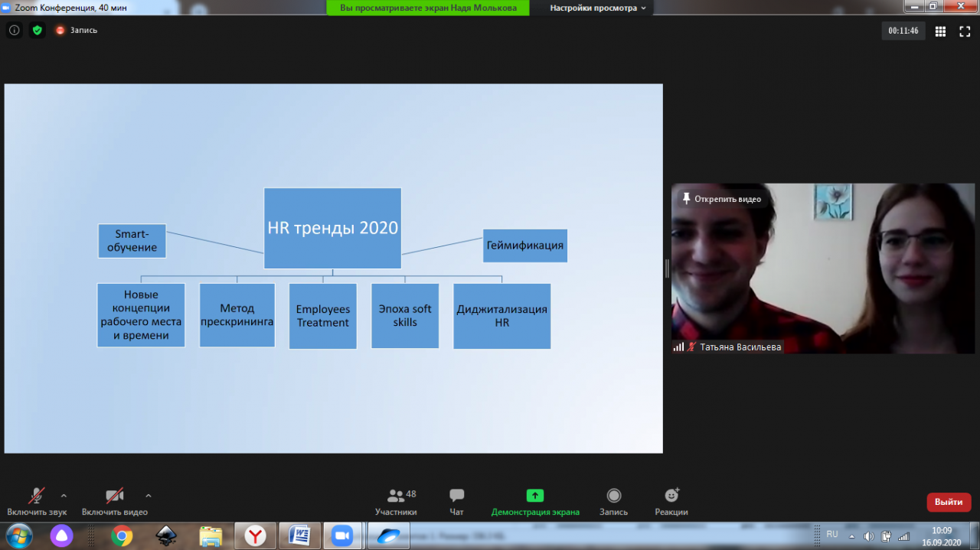This screenshot has height=550, width=980.
Task: Expand video options arrow next to camera
Action: (149, 496)
